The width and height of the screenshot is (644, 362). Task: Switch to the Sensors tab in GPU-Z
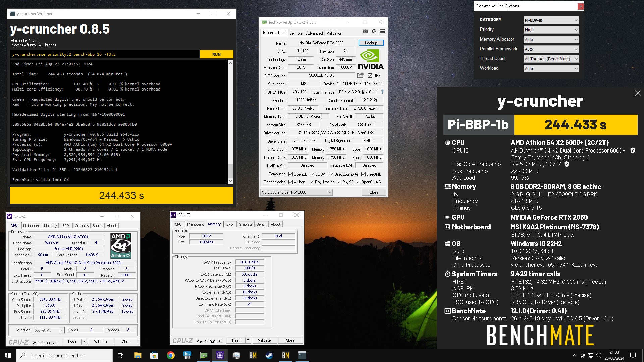(x=296, y=33)
